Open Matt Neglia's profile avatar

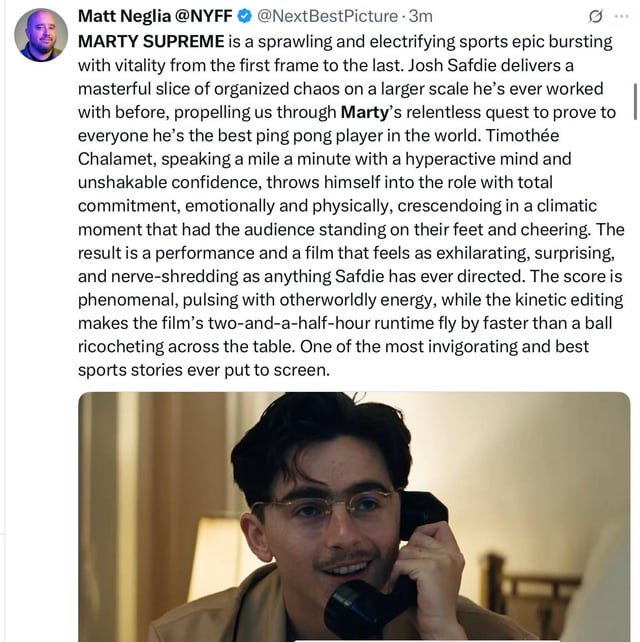click(41, 35)
